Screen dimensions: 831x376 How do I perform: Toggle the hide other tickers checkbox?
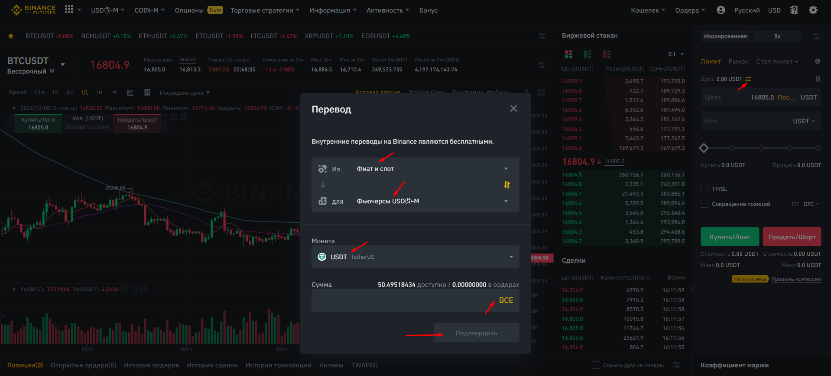[x=596, y=365]
